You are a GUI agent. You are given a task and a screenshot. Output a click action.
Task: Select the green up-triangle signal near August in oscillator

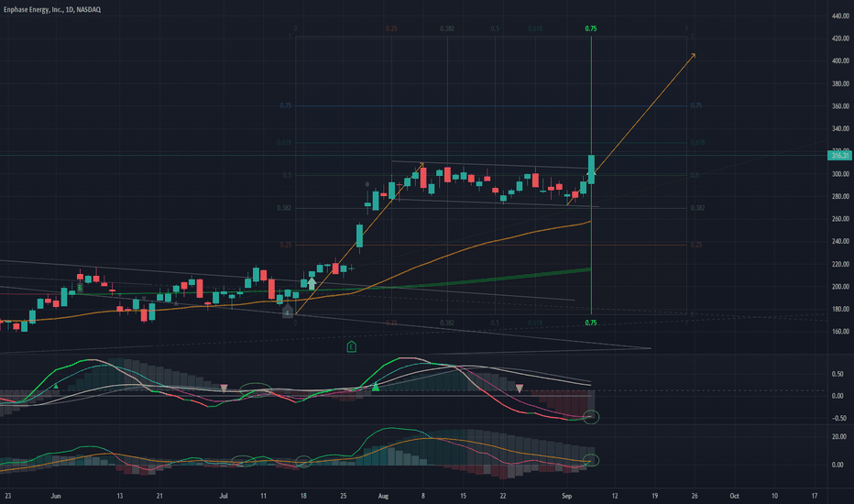pos(376,387)
